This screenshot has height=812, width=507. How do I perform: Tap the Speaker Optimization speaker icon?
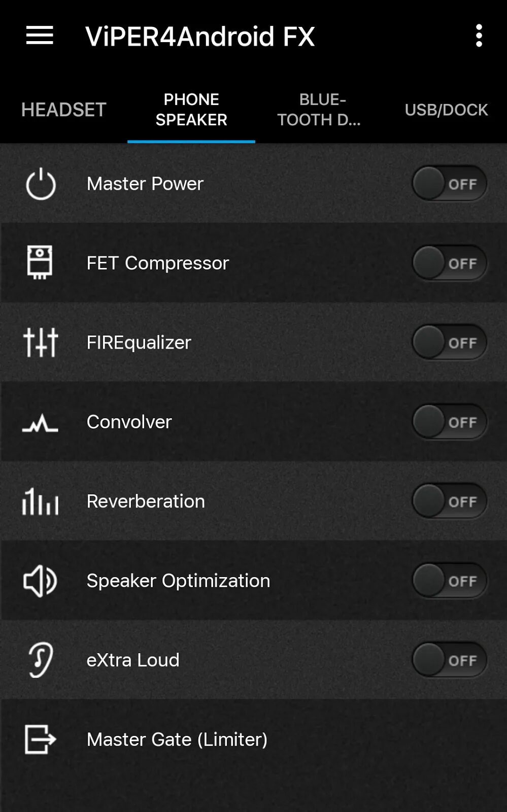(x=40, y=581)
